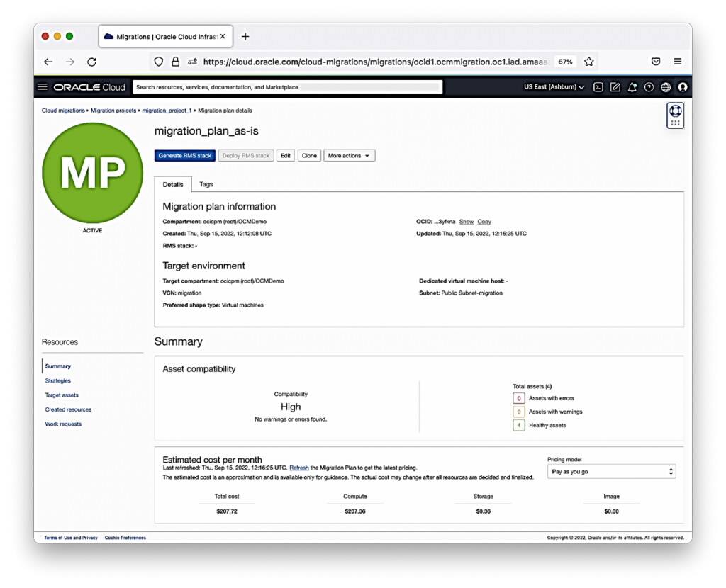This screenshot has width=726, height=588.
Task: Expand the More actions dropdown
Action: [349, 155]
